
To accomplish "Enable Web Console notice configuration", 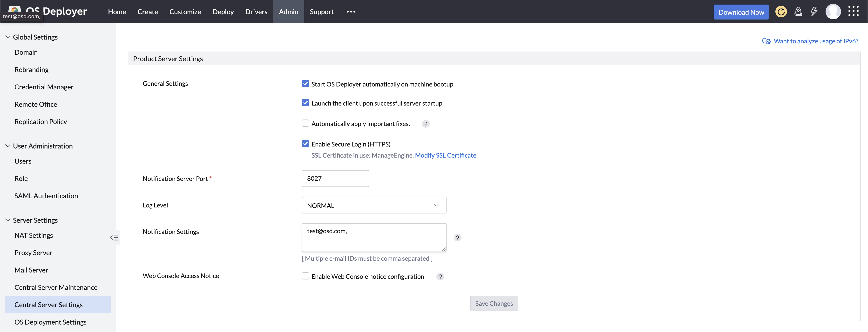I will (x=305, y=276).
